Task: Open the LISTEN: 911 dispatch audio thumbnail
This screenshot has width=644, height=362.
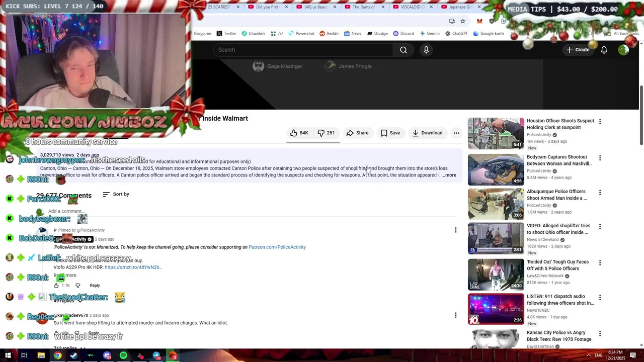Action: pos(496,309)
